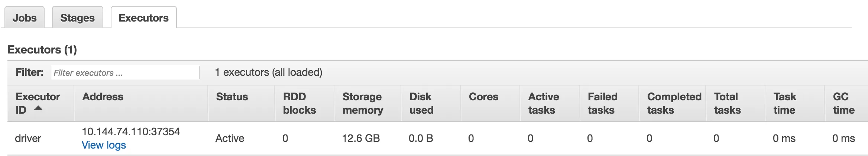Sort by GC time column header
The image size is (868, 156).
point(843,103)
